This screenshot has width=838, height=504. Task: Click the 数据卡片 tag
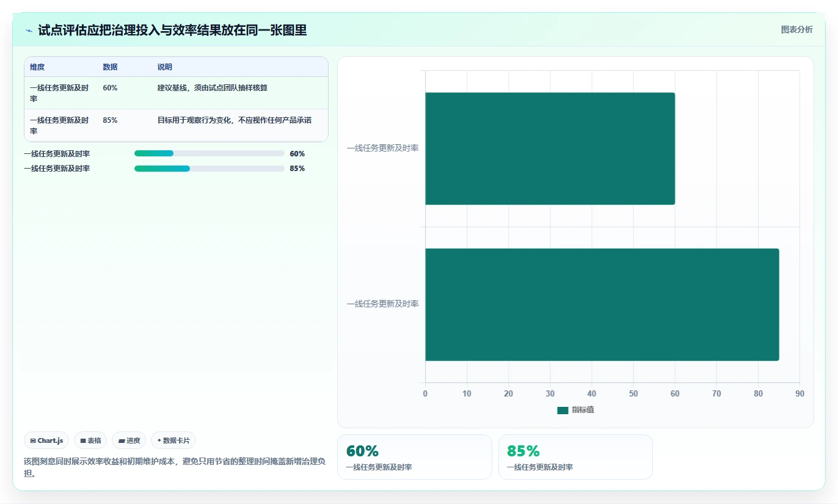click(173, 440)
